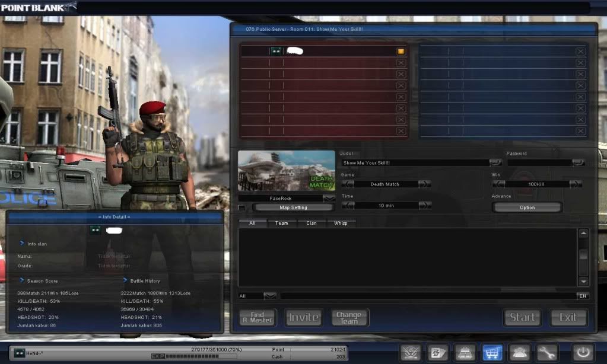Expand Info clan section arrow
This screenshot has width=607, height=364.
click(22, 243)
